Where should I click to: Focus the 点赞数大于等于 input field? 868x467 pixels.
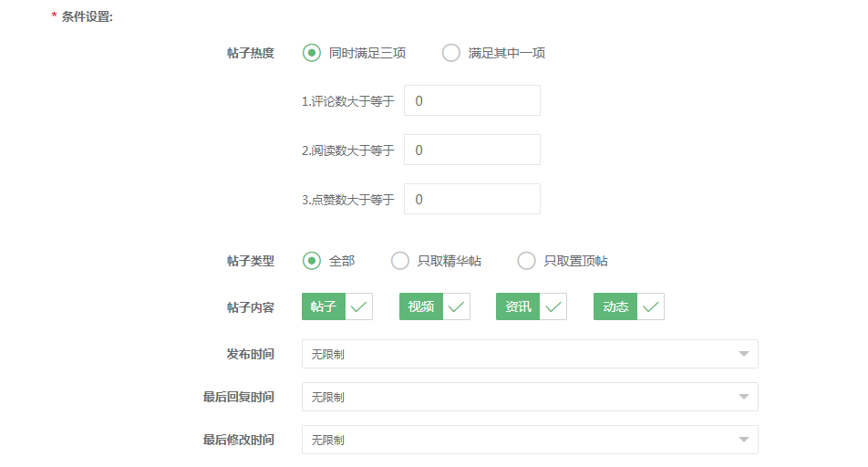click(472, 199)
